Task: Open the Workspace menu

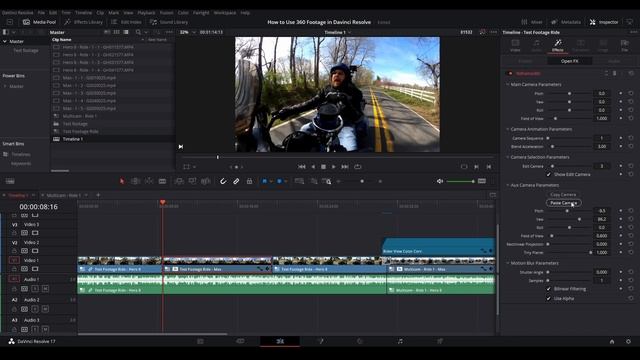Action: click(224, 13)
